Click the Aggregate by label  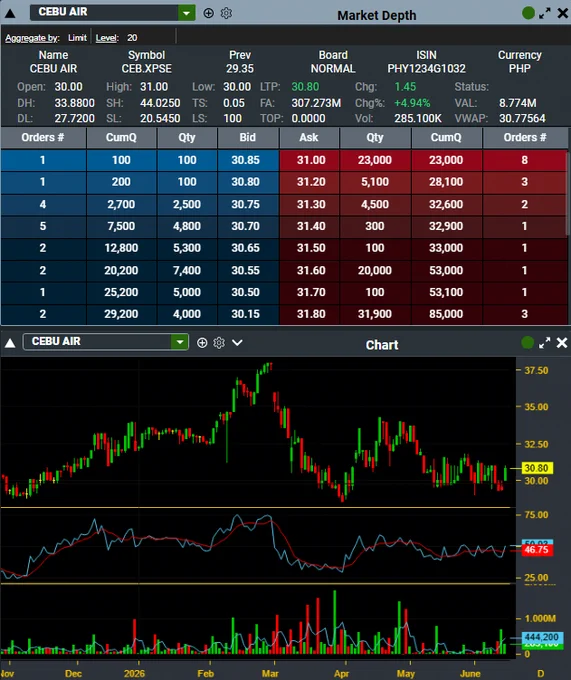point(33,38)
